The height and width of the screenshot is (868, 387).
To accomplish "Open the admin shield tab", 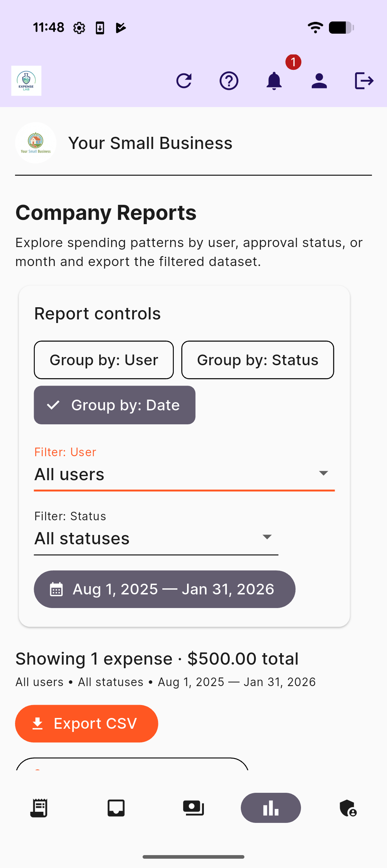I will [348, 808].
